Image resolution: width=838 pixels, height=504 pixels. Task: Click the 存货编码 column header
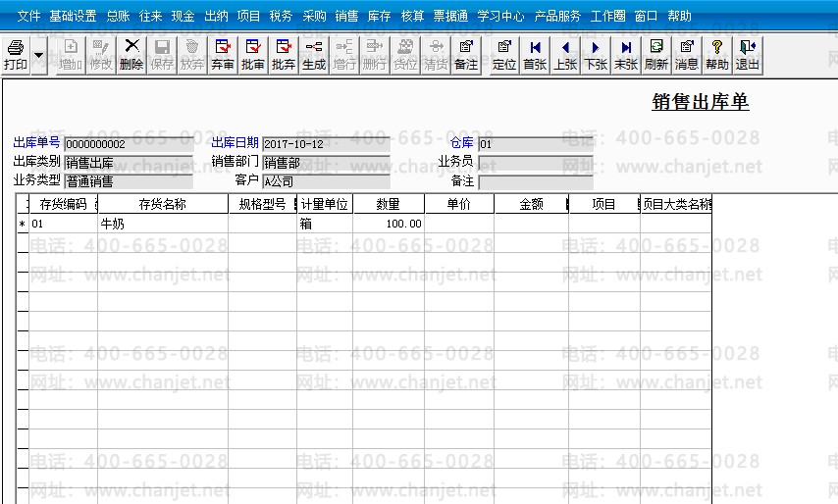click(64, 204)
